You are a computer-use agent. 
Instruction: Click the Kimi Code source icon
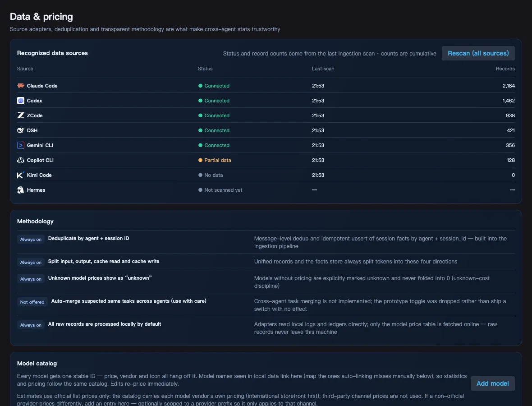pyautogui.click(x=21, y=175)
